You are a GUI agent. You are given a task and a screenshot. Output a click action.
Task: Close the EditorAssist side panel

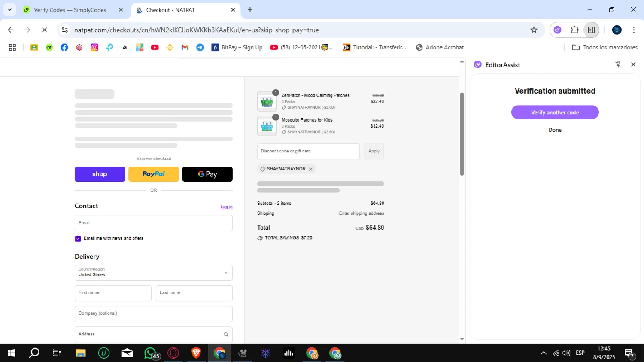633,64
